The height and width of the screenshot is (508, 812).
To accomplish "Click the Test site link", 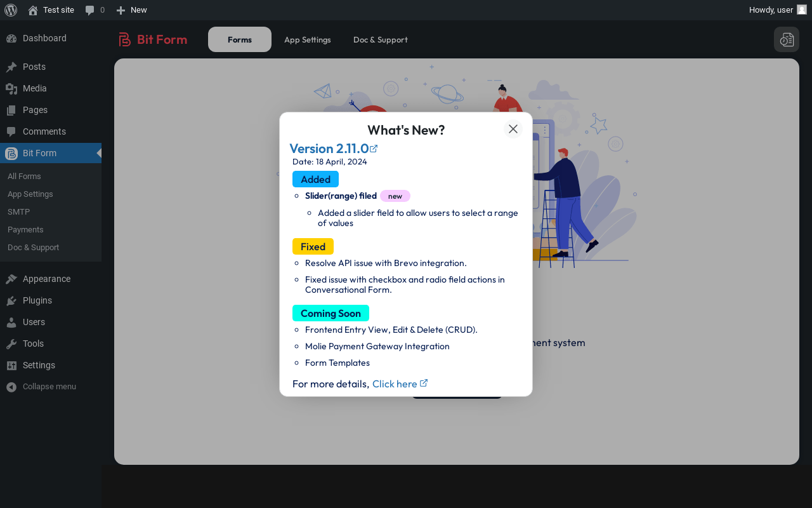I will 58,10.
